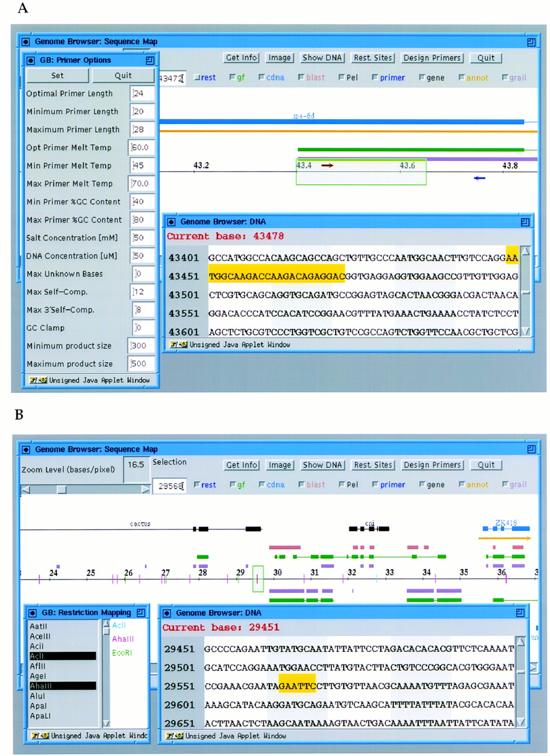Image resolution: width=550 pixels, height=756 pixels.
Task: Focus the GC Clamp field
Action: click(144, 328)
